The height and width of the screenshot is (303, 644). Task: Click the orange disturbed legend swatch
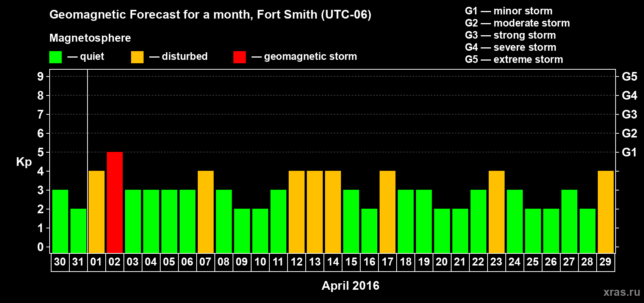pyautogui.click(x=137, y=57)
